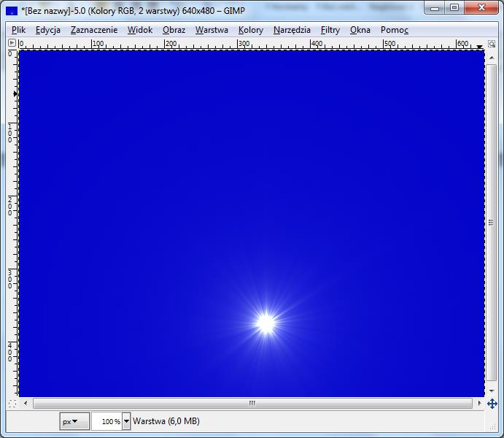This screenshot has height=438, width=504.
Task: Click the vertical scrollbar up arrow
Action: click(x=492, y=58)
